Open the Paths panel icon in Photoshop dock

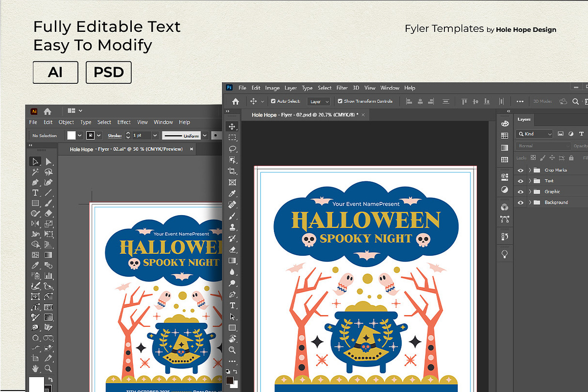point(505,219)
